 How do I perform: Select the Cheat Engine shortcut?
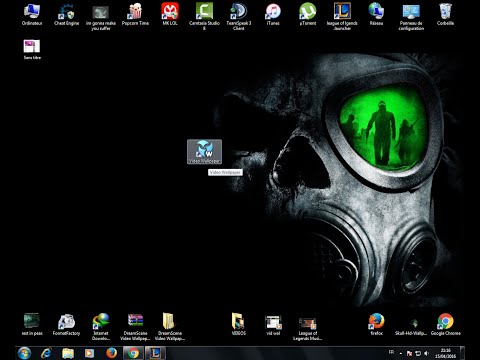pyautogui.click(x=66, y=15)
